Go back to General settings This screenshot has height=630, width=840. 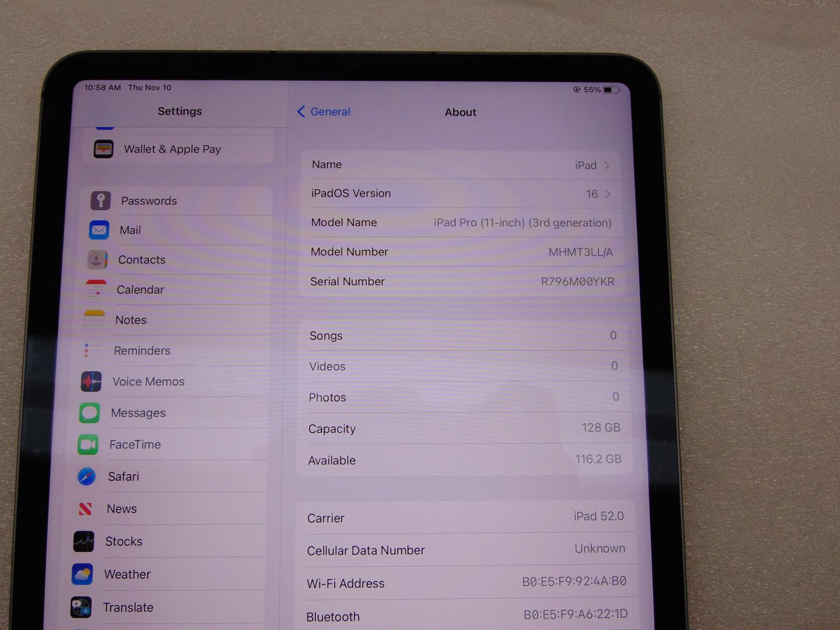point(324,112)
